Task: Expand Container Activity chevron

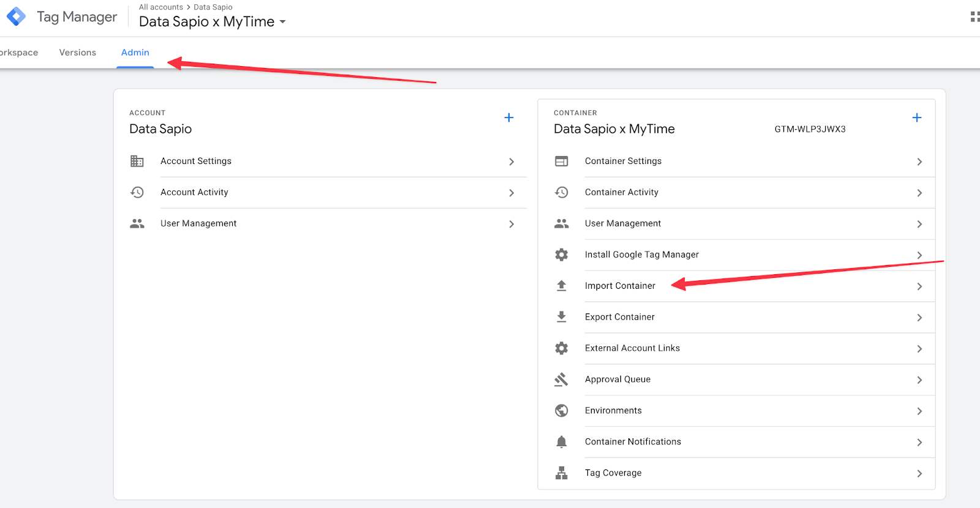Action: (919, 193)
